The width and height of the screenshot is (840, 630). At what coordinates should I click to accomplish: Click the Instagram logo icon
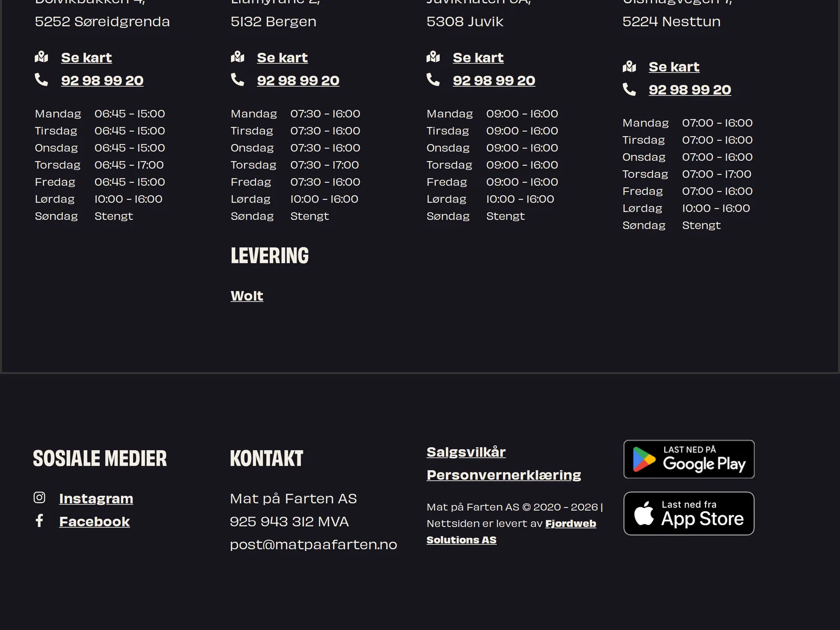pyautogui.click(x=39, y=497)
